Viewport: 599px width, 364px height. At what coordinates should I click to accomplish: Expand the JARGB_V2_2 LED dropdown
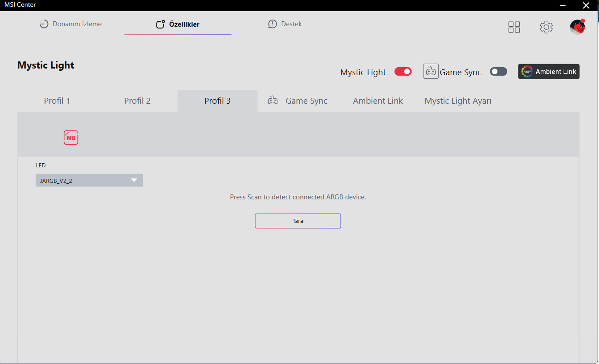tap(89, 180)
